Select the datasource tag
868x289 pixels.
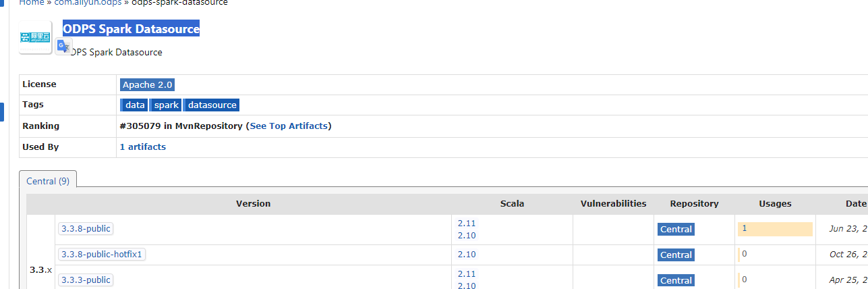point(212,105)
